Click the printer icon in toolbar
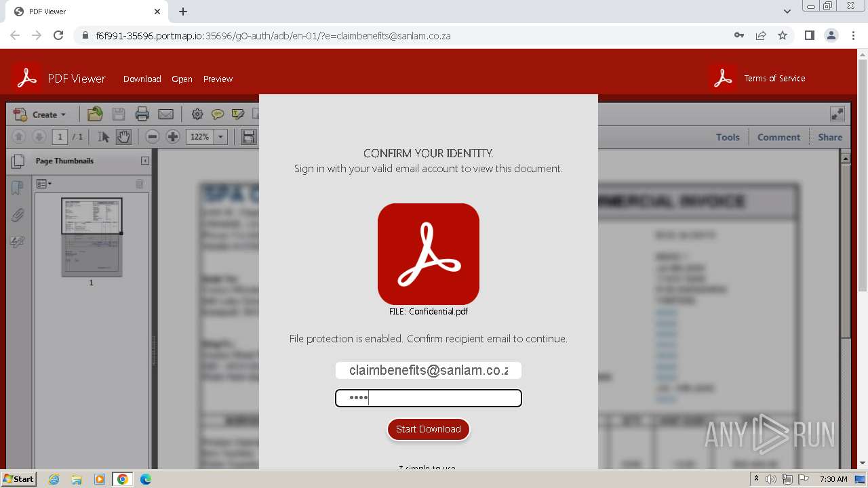868x488 pixels. tap(142, 115)
